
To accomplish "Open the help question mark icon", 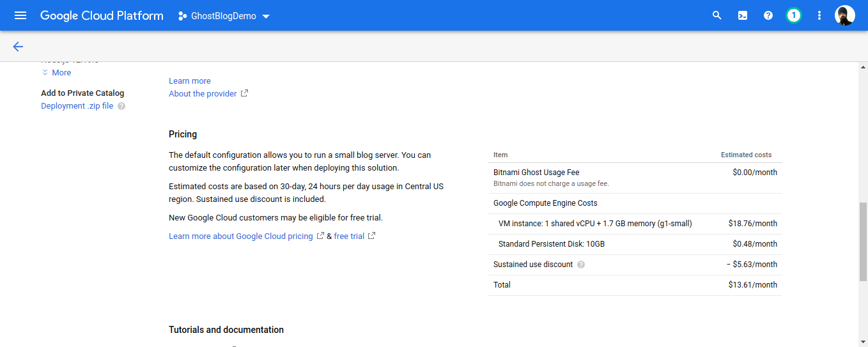I will click(x=768, y=15).
